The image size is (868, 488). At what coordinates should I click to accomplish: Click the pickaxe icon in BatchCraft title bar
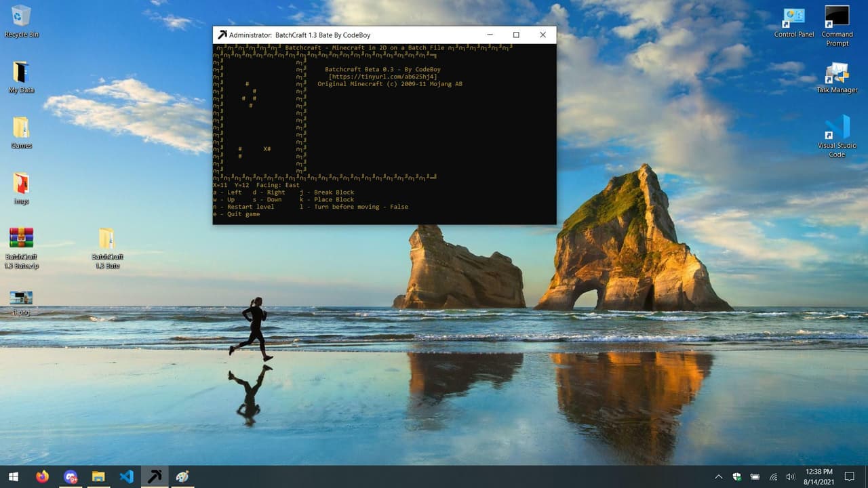point(222,35)
